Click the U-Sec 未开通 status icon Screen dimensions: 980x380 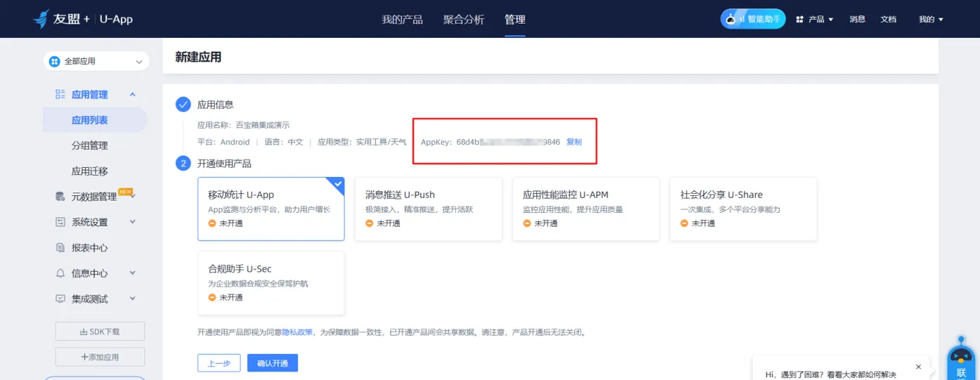(x=212, y=297)
